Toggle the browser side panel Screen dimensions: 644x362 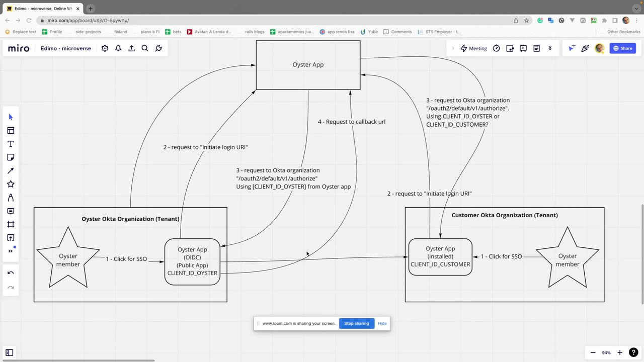[615, 21]
